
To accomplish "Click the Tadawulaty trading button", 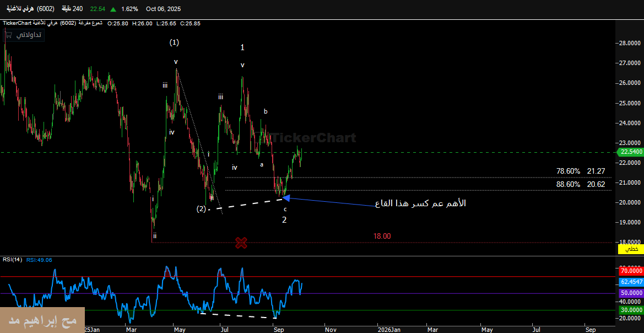I will pos(23,35).
